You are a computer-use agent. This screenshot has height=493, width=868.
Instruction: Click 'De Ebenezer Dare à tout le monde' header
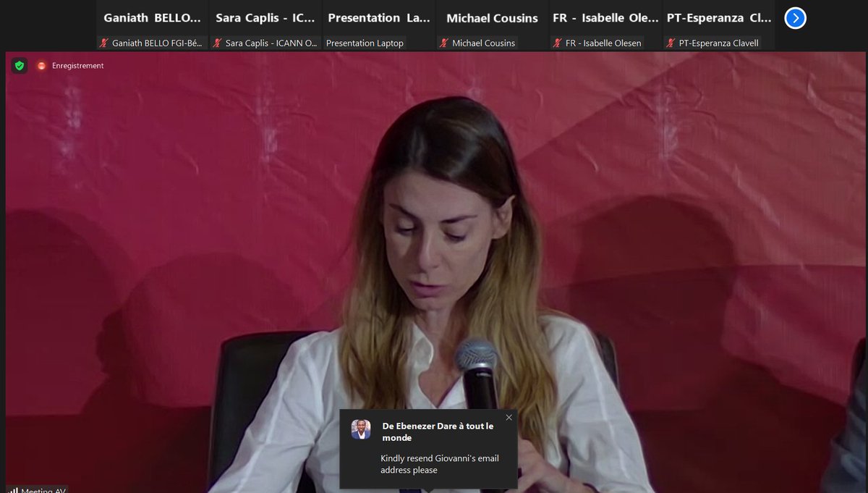point(438,432)
